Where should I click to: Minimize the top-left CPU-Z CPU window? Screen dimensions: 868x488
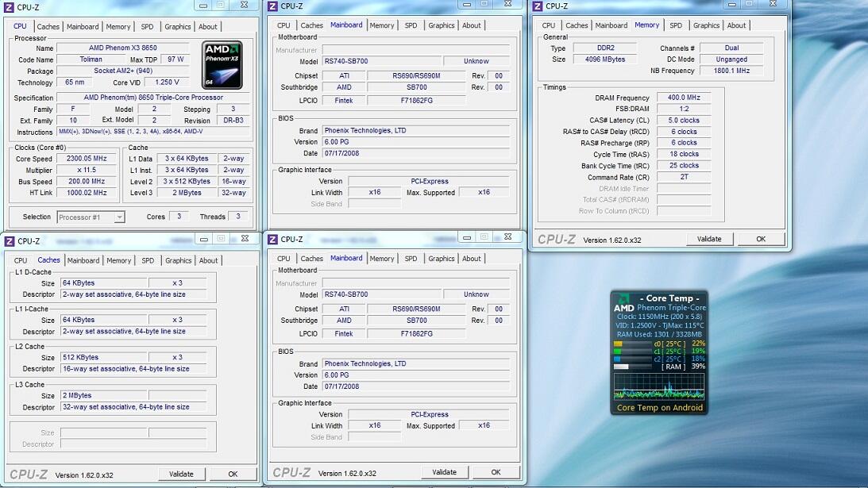tap(204, 6)
